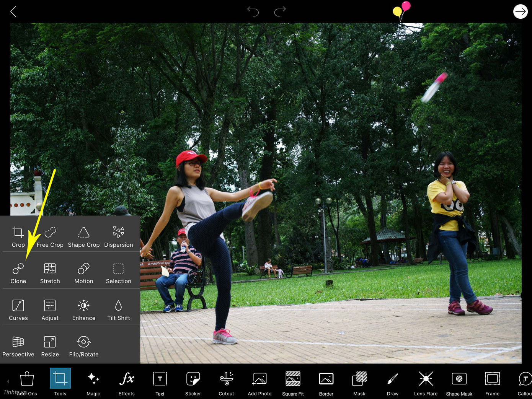This screenshot has width=532, height=399.
Task: Open the Curves adjustment
Action: [18, 310]
